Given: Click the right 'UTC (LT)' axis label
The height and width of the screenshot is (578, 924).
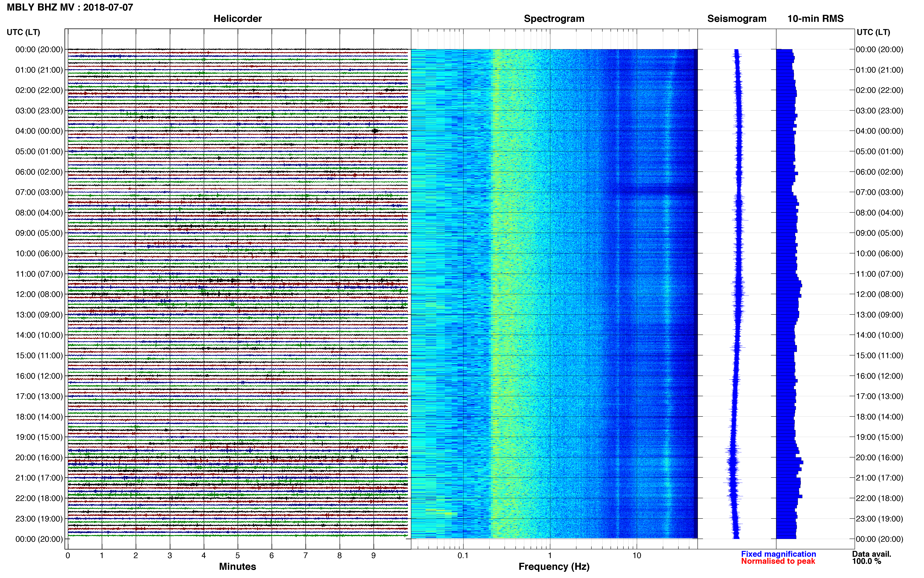Looking at the screenshot, I should (x=873, y=32).
